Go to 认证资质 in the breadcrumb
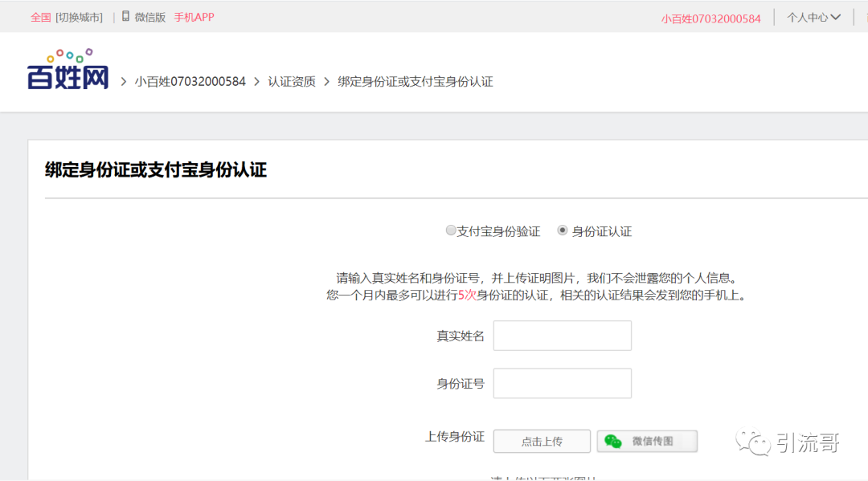Screen dimensions: 868x481 point(292,82)
